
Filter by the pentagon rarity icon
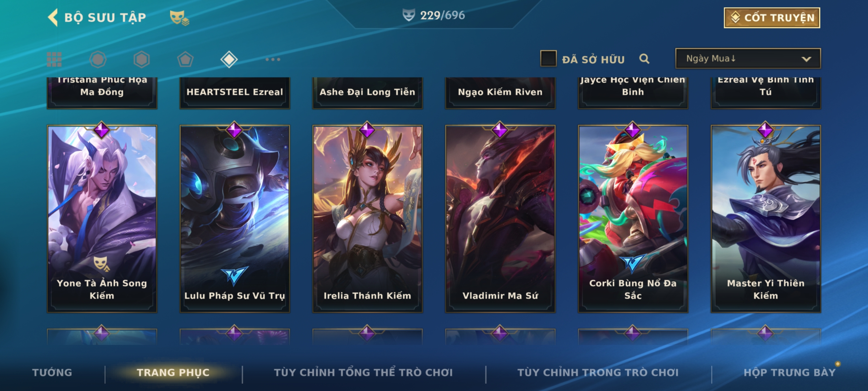tap(185, 59)
